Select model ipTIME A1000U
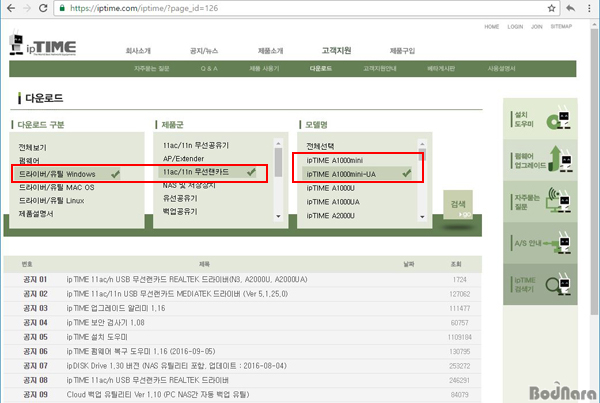600x403 pixels. pos(330,188)
